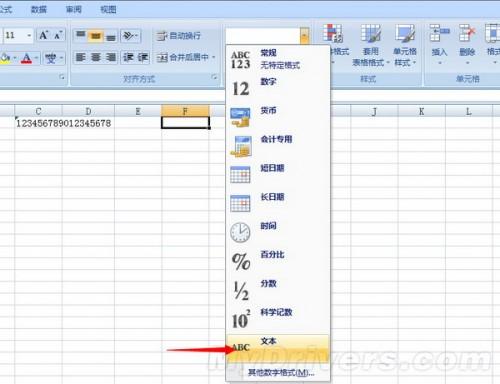The height and width of the screenshot is (384, 500).
Task: Click the increase font size icon
Action: (x=44, y=35)
